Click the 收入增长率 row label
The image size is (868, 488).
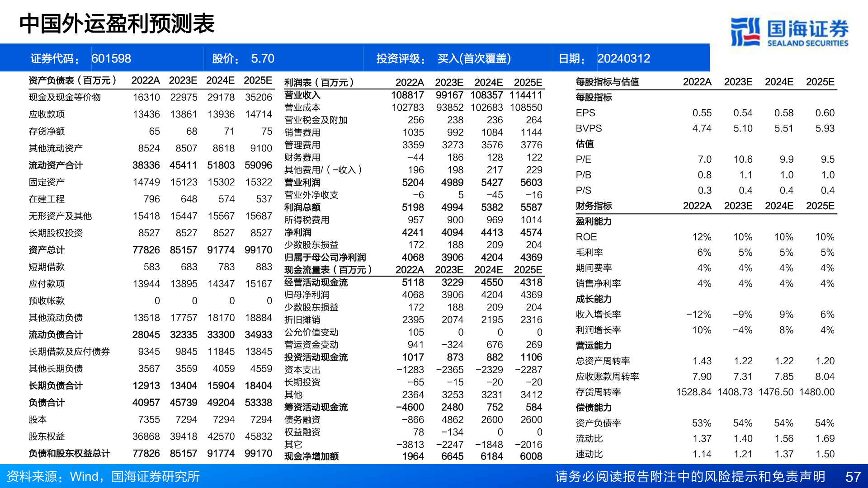coord(598,314)
